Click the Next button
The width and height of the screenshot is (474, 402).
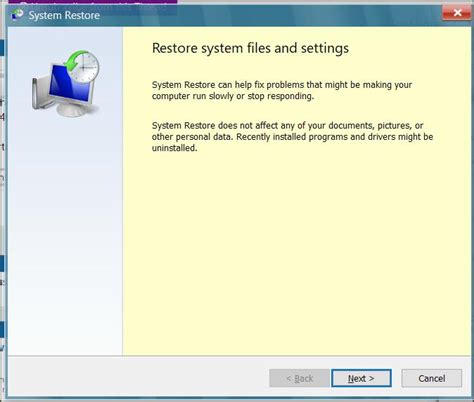(x=361, y=378)
